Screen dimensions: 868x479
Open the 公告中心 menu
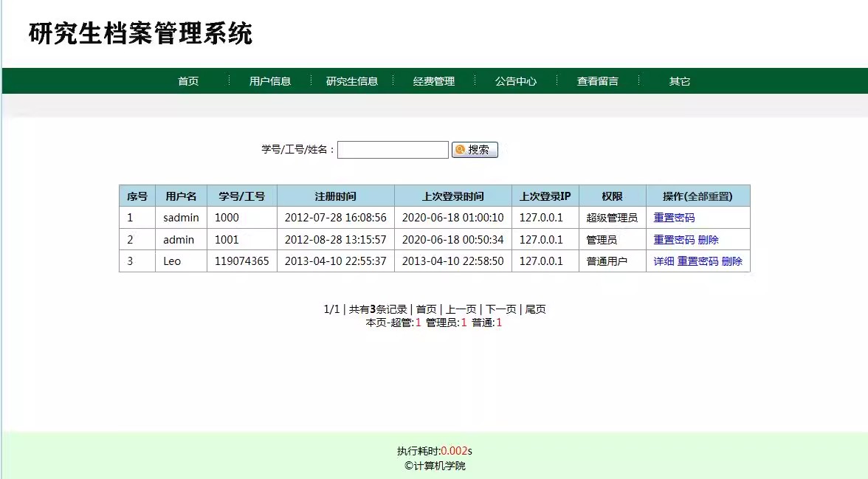pyautogui.click(x=516, y=81)
